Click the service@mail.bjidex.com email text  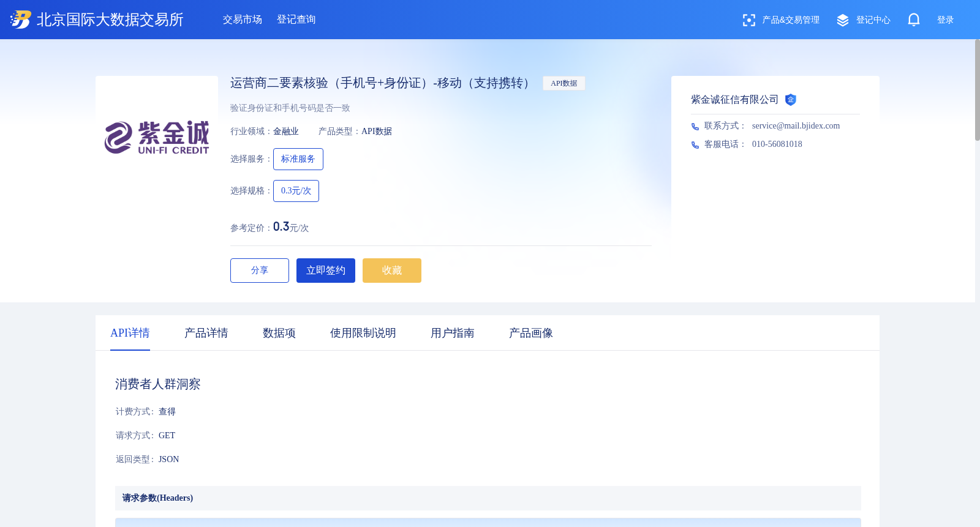pos(796,126)
